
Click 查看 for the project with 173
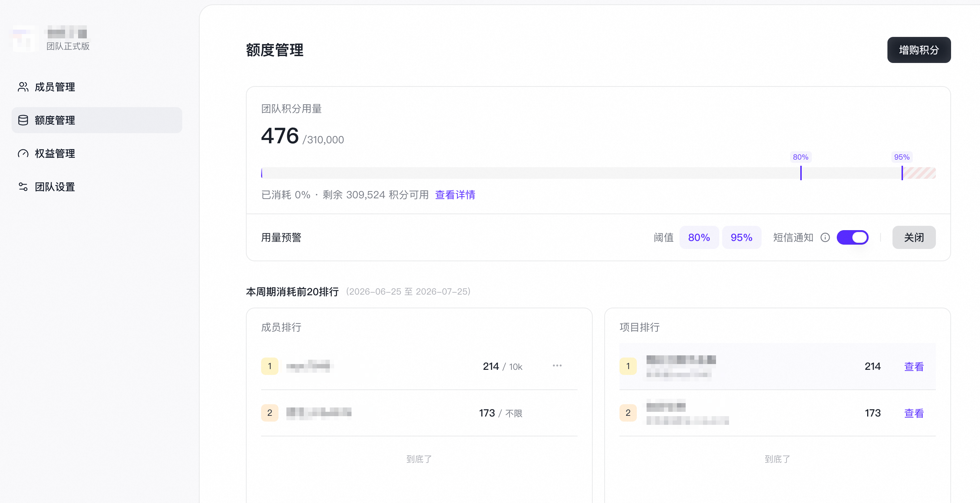(x=914, y=413)
